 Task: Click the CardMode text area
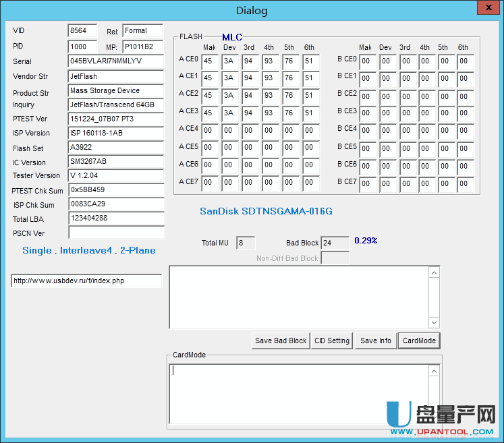click(x=299, y=392)
